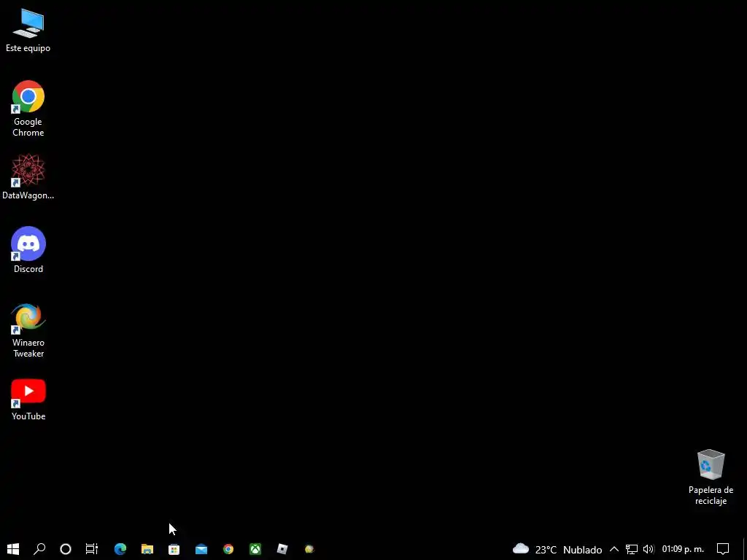Open File Explorer from the taskbar
This screenshot has width=747, height=560.
[x=147, y=549]
